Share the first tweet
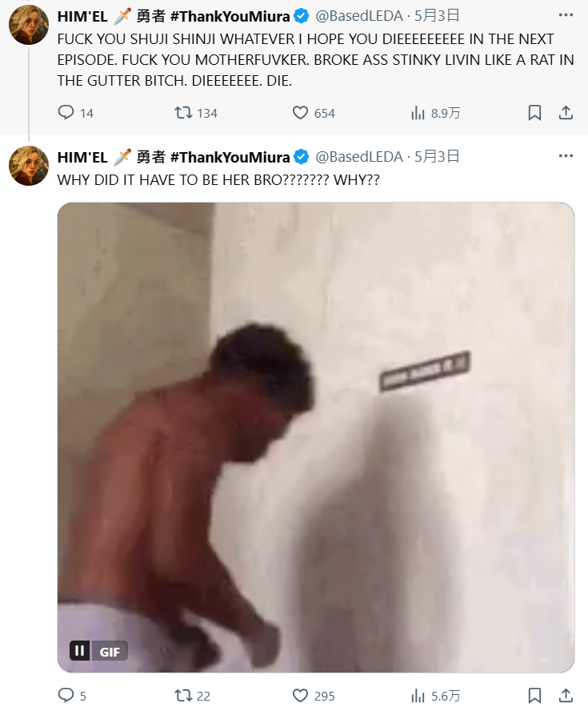Screen dimensions: 588x711 (x=566, y=112)
